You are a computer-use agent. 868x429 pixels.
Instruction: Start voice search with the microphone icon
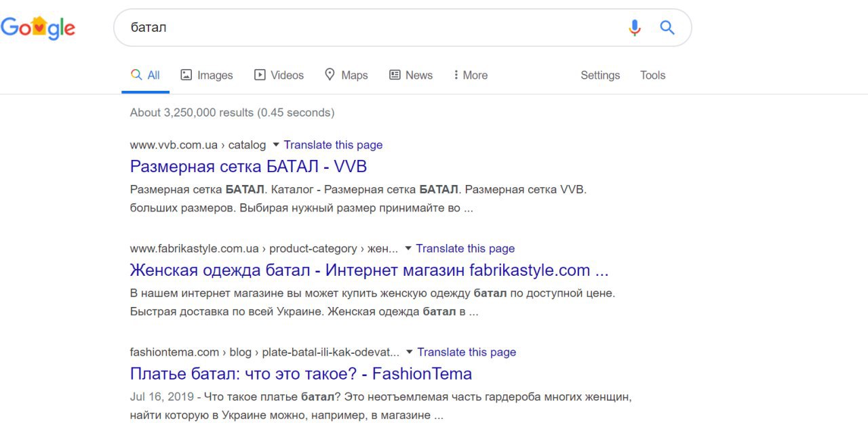(635, 28)
